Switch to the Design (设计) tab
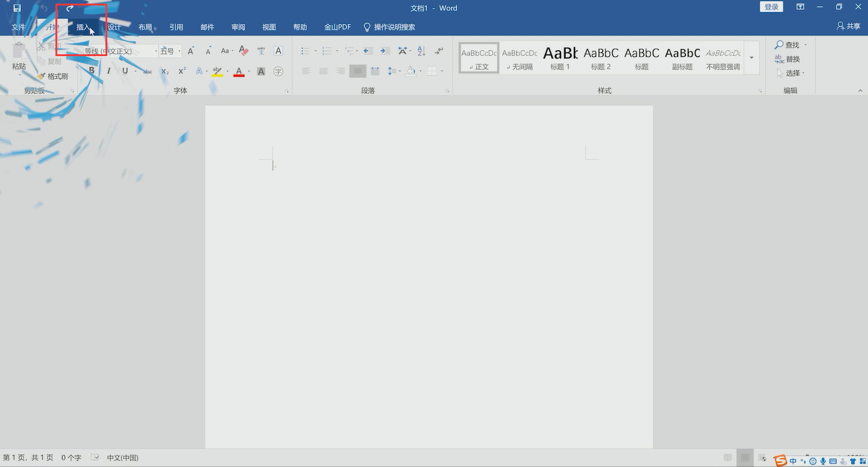 click(x=114, y=27)
